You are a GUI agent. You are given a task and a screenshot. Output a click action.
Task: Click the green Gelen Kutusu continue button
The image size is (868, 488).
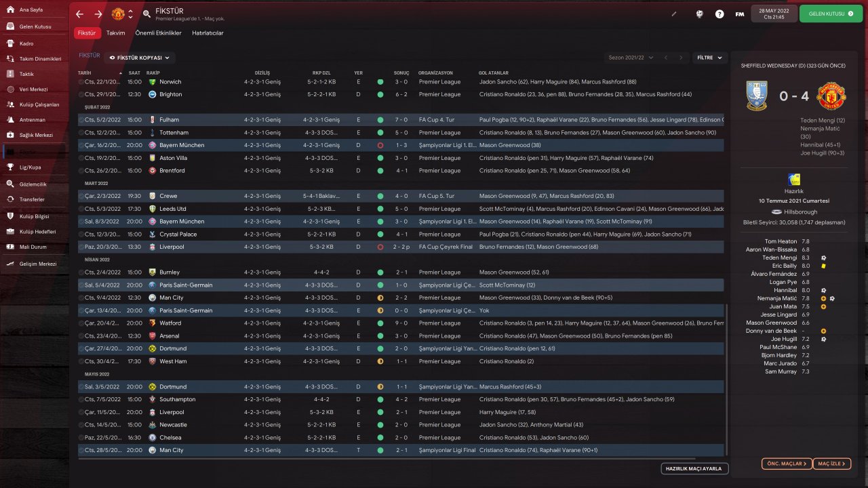(x=831, y=14)
